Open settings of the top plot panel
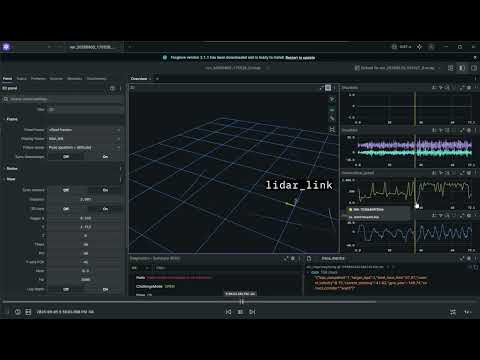 tap(469, 88)
